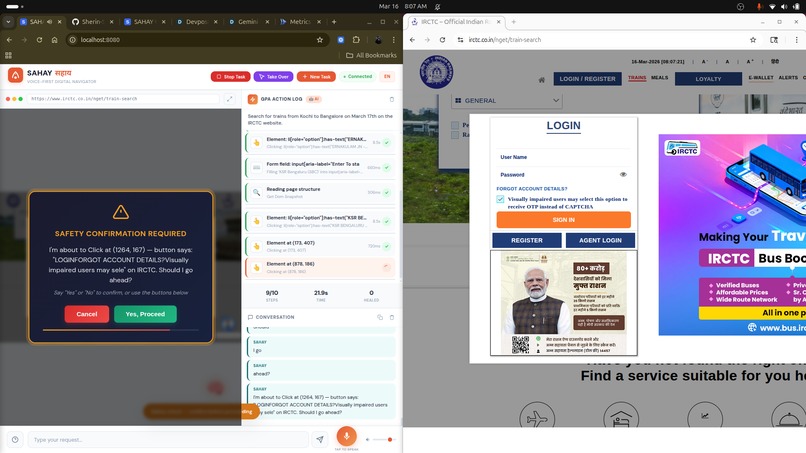Switch language using the EN toggle

point(387,77)
